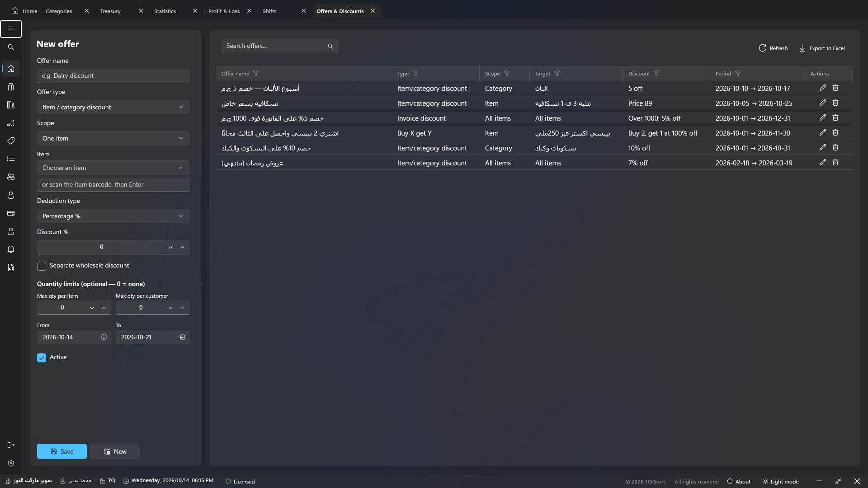The height and width of the screenshot is (488, 868).
Task: Open the notifications bell in sidebar
Action: point(11,249)
